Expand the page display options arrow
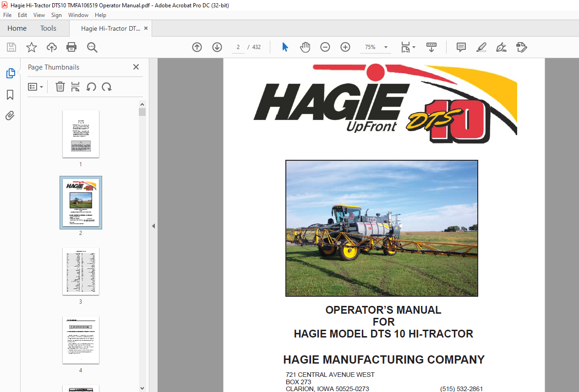Viewport: 579px width, 392px height. click(414, 47)
